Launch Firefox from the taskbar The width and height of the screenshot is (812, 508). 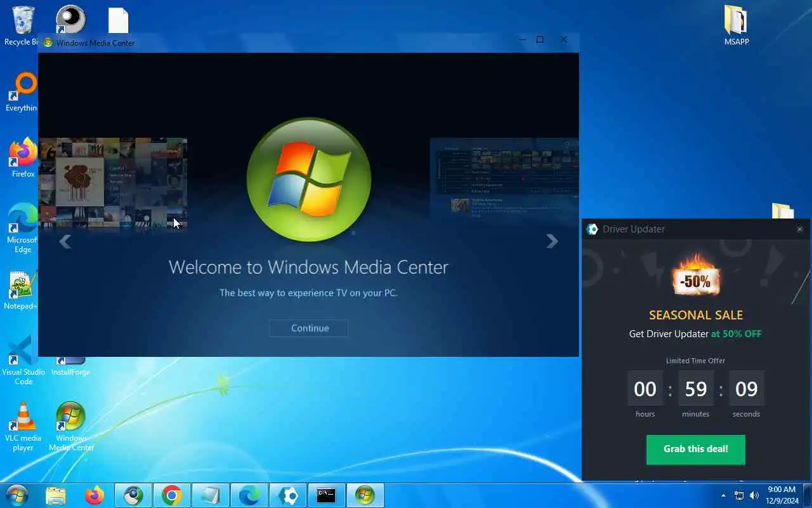95,495
